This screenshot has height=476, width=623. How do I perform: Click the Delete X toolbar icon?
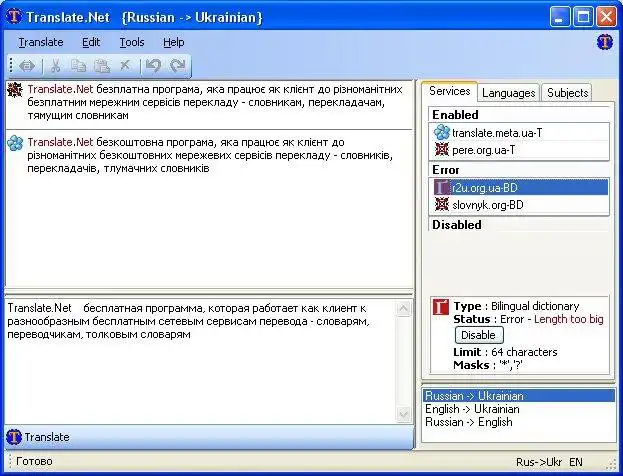125,65
